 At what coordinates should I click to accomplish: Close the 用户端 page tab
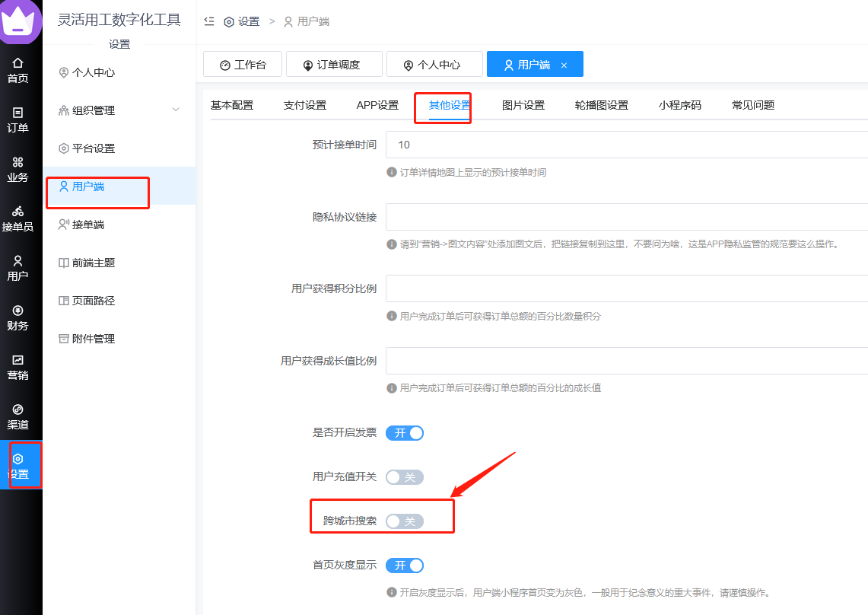click(564, 65)
